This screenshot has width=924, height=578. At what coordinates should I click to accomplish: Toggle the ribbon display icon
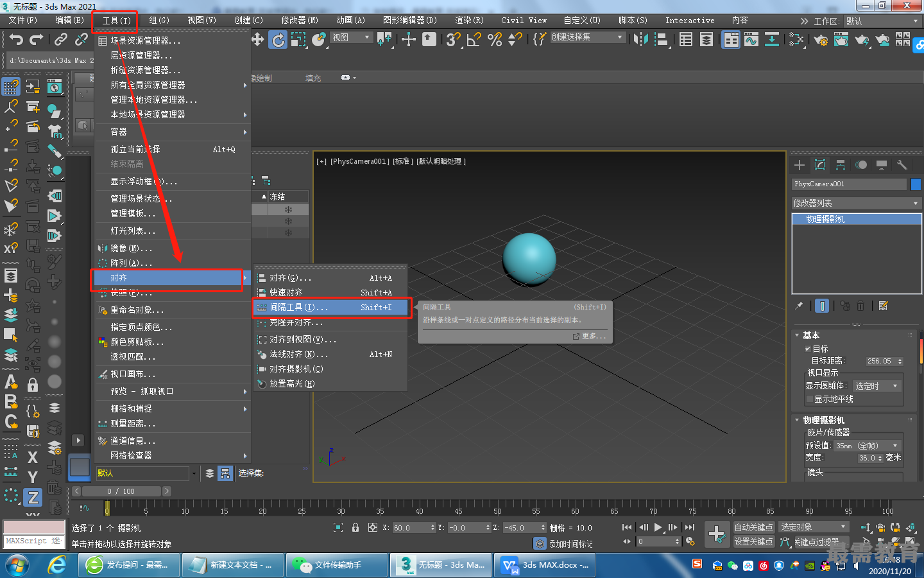731,40
